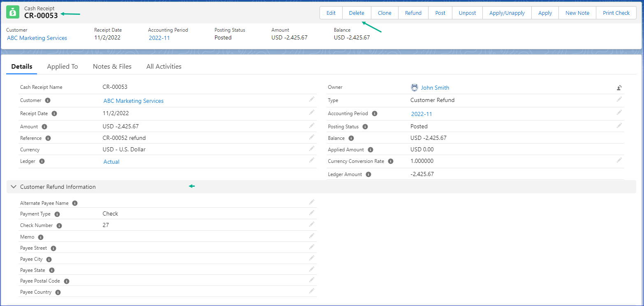The image size is (644, 306).
Task: Click the 'Customer Refund' type value
Action: tap(432, 100)
